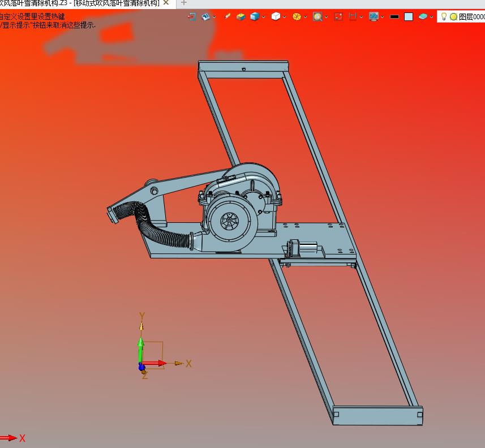
Task: Click the green Y axis arrow of triad
Action: [x=141, y=344]
